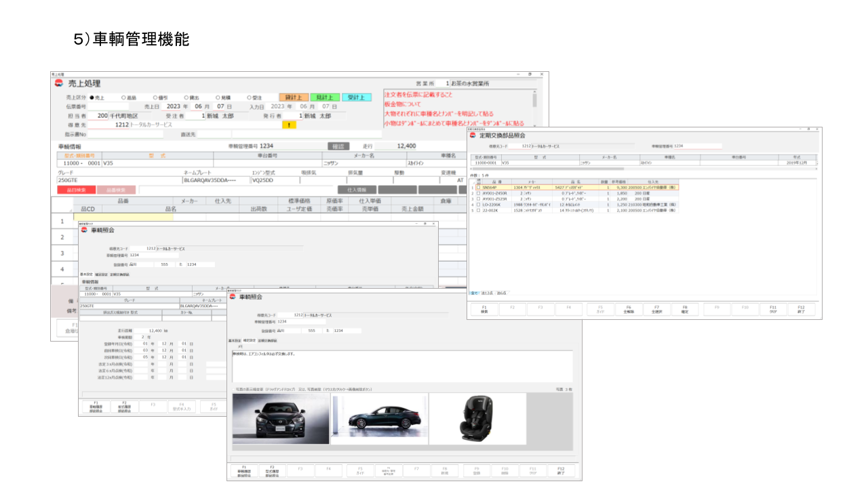Click the pink 品番検索 button

(116, 190)
